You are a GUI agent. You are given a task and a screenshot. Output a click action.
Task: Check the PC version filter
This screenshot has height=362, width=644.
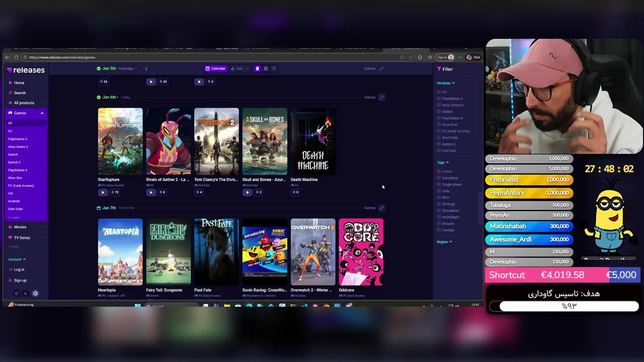click(x=439, y=93)
